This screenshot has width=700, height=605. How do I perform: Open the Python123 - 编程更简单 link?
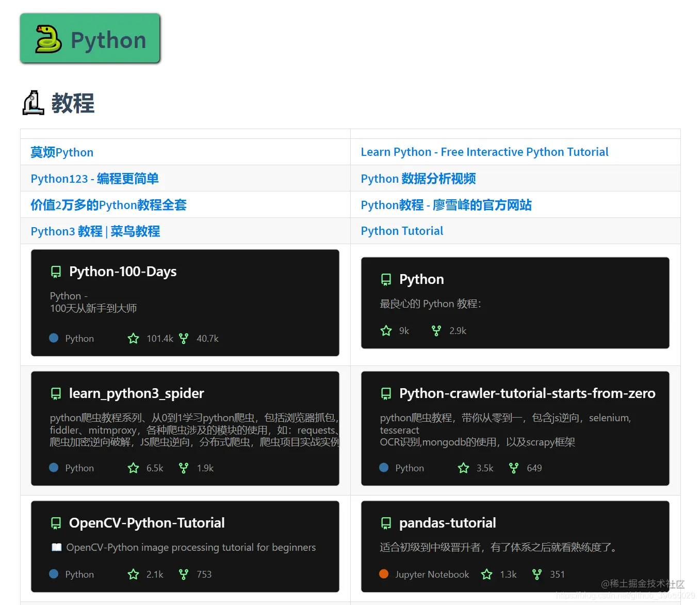(x=94, y=179)
